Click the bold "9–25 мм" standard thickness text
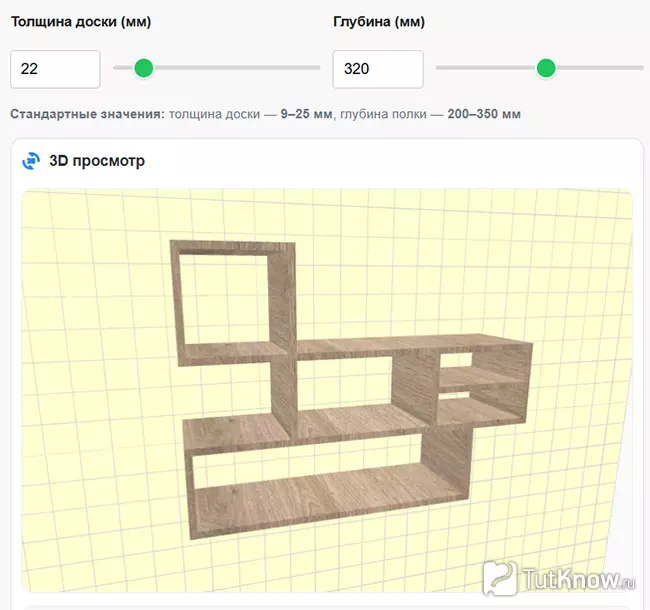Screen dimensions: 650x610 [x=306, y=114]
